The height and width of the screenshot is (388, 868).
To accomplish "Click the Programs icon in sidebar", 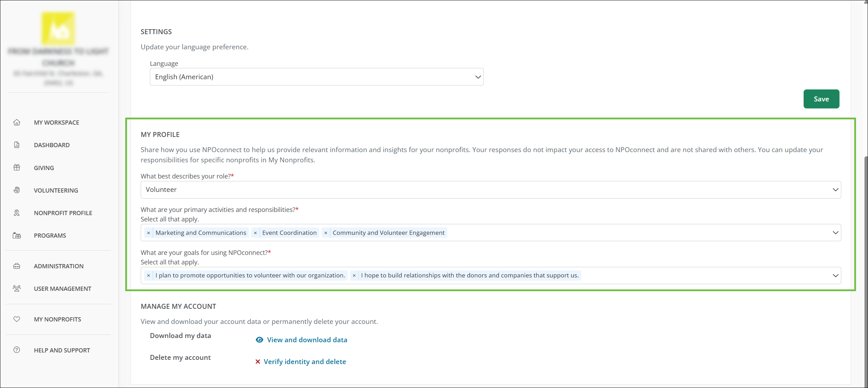I will (x=17, y=236).
